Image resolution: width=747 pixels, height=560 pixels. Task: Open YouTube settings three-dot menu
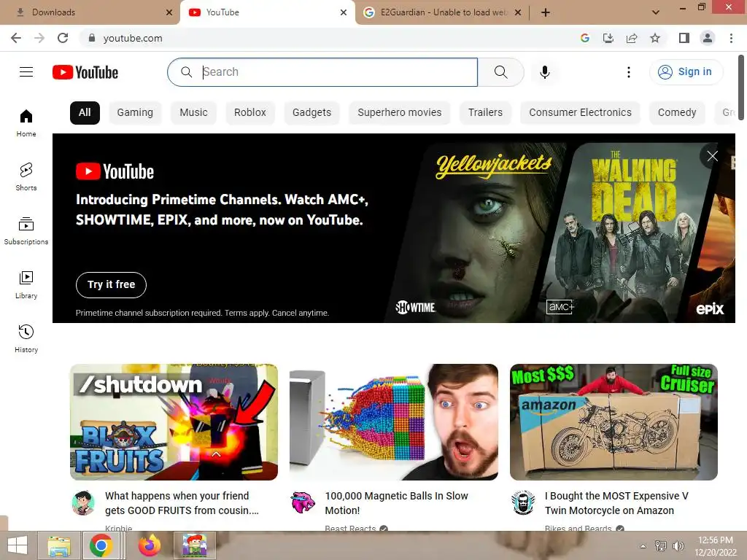coord(628,72)
